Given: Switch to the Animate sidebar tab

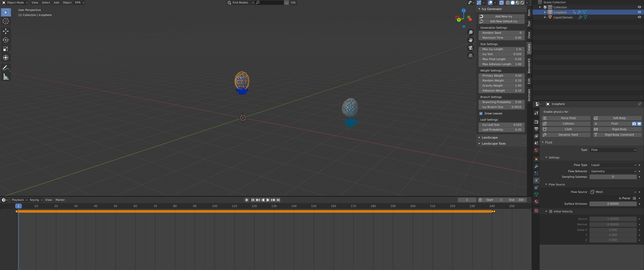Looking at the screenshot, I should point(529,95).
